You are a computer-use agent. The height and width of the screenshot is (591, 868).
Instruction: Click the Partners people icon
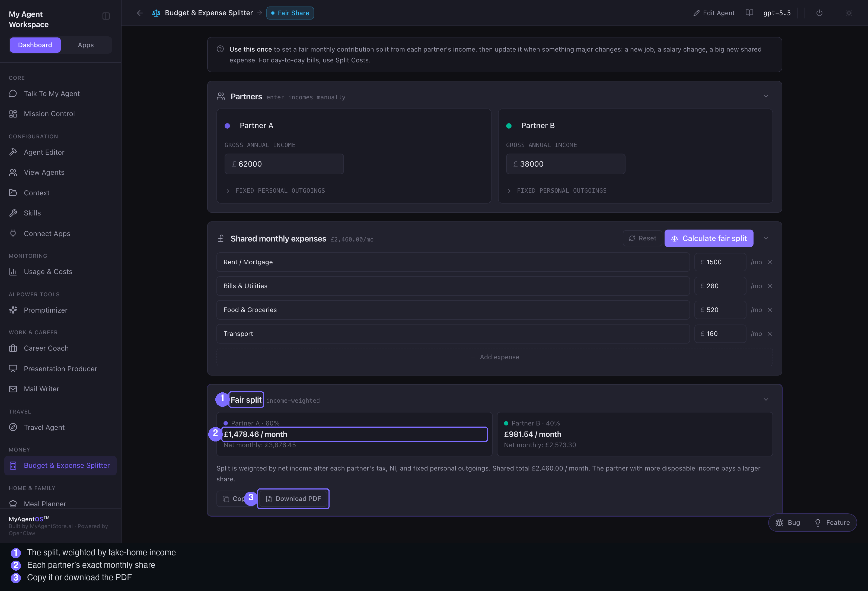[x=221, y=96]
